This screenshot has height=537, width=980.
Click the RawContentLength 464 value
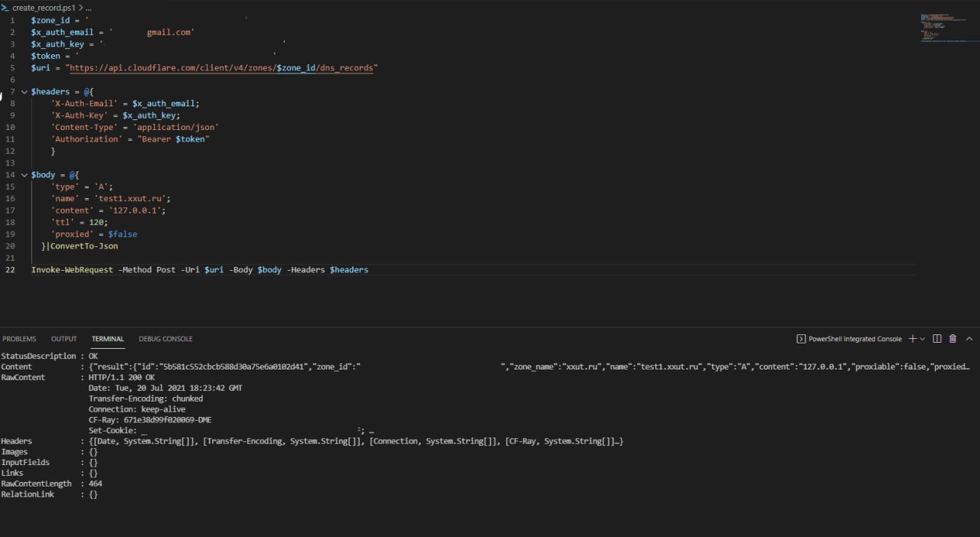click(96, 483)
